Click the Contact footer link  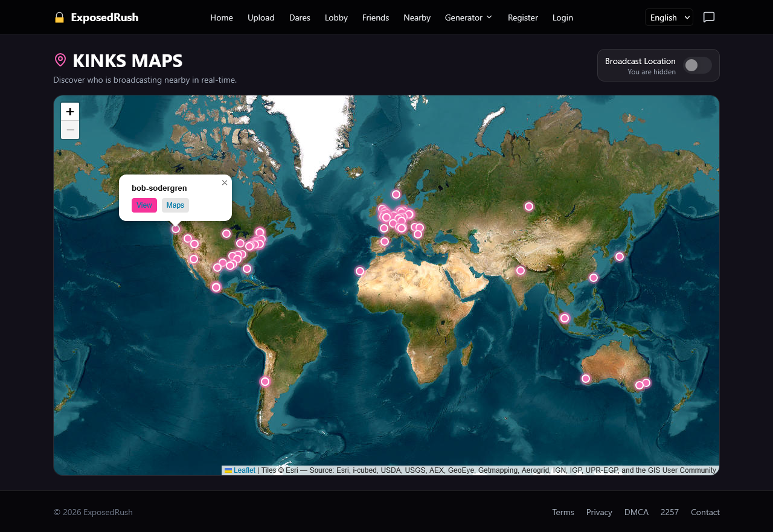(705, 512)
